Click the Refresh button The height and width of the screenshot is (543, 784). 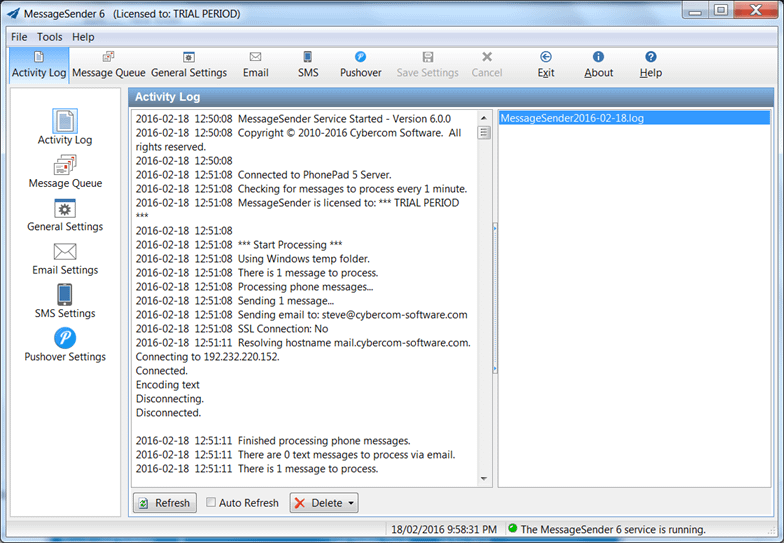tap(164, 502)
